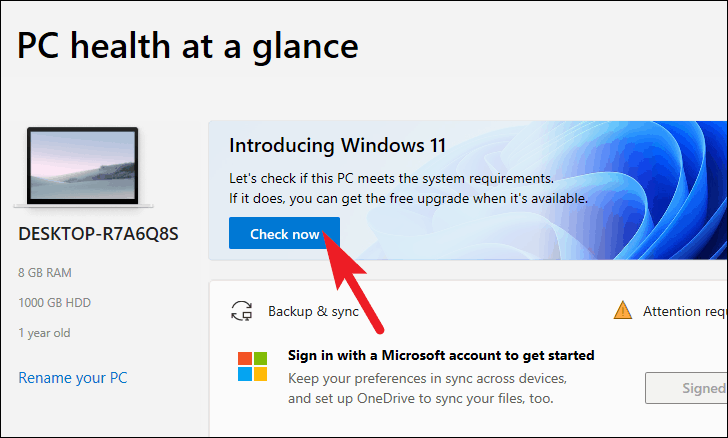Click the Introducing Windows 11 heading
728x438 pixels.
pos(338,145)
